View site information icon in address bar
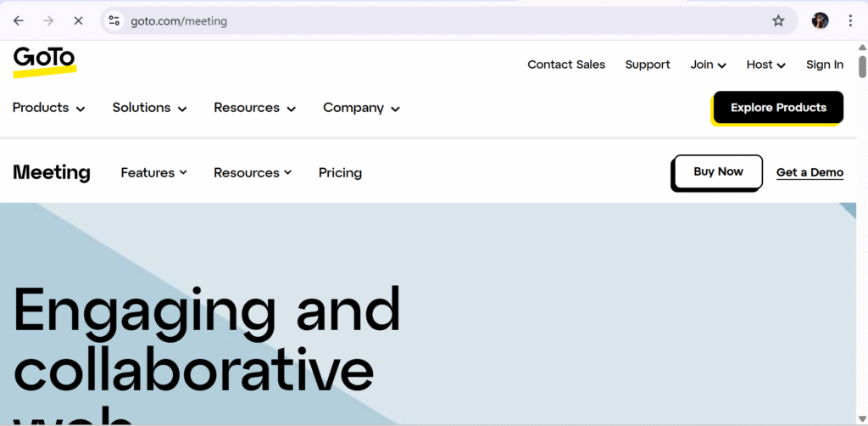 pos(114,21)
